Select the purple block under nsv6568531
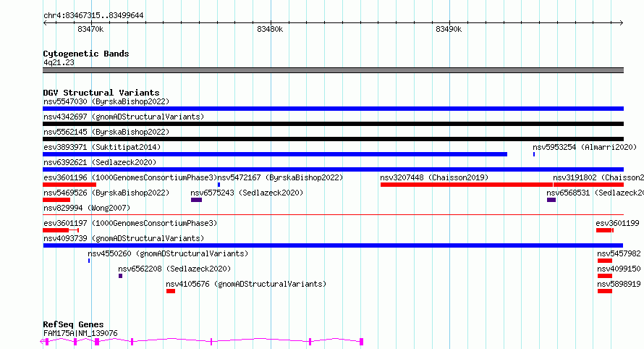 pos(551,200)
